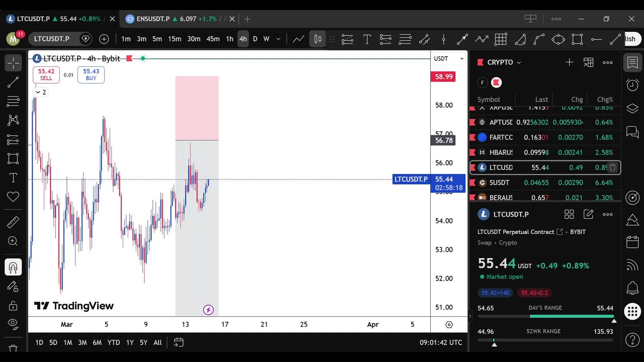Select the FARTCC row in watchlist
644x362 pixels.
pyautogui.click(x=545, y=137)
